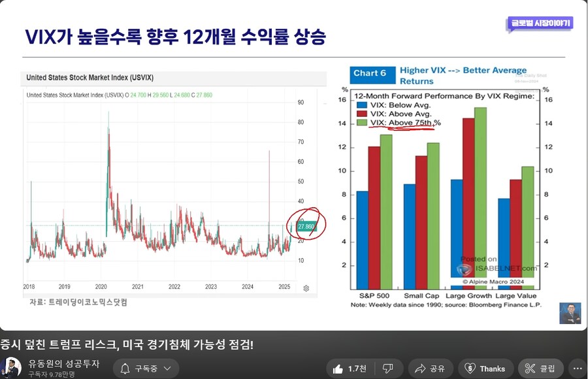The image size is (588, 379).
Task: Click the 2020 year label on the VIX chart
Action: click(101, 287)
